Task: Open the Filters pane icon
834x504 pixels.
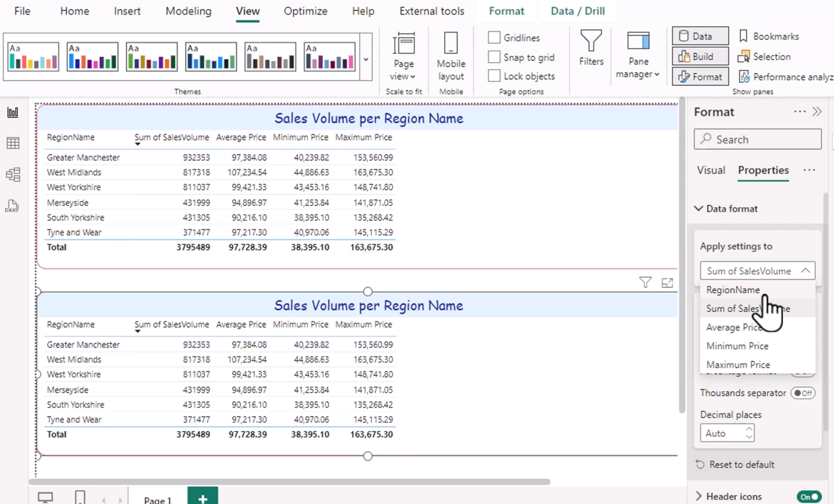Action: pos(591,48)
